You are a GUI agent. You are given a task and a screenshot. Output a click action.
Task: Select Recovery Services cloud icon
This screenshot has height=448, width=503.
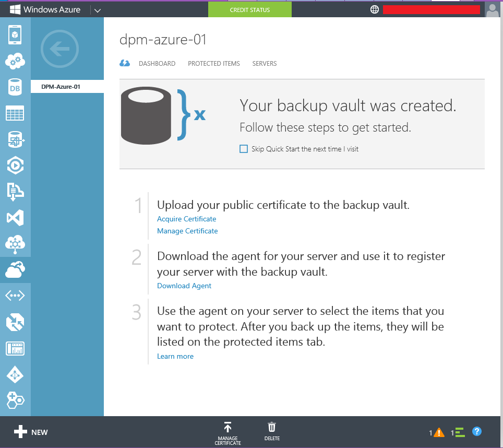(x=15, y=270)
